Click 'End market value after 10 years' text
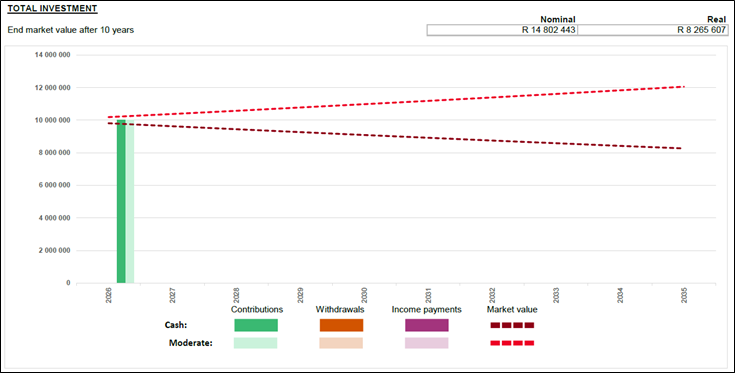 (x=71, y=30)
